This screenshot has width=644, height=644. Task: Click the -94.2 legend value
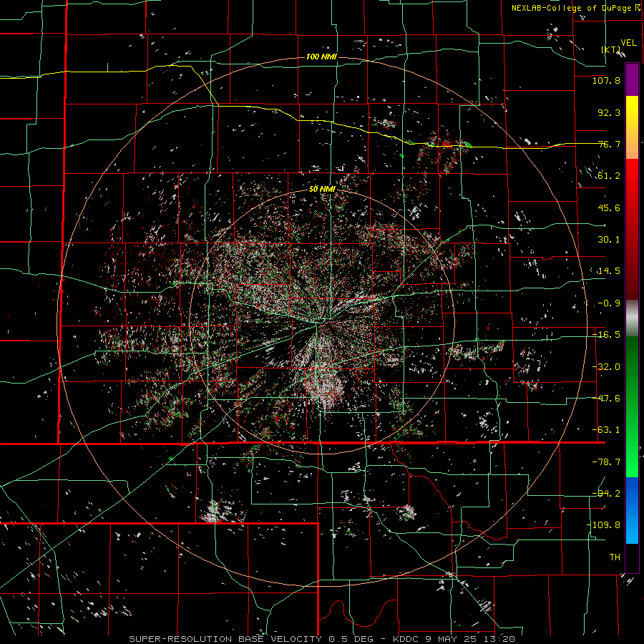click(x=606, y=493)
